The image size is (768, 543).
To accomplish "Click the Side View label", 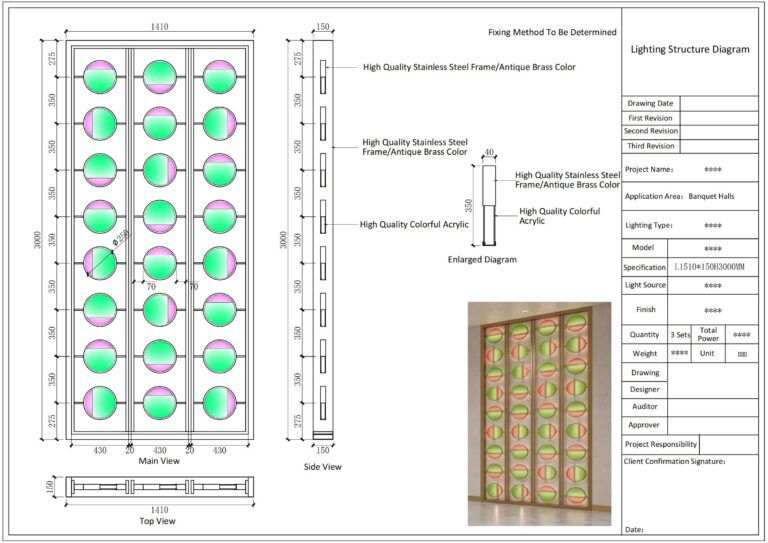I will [322, 467].
